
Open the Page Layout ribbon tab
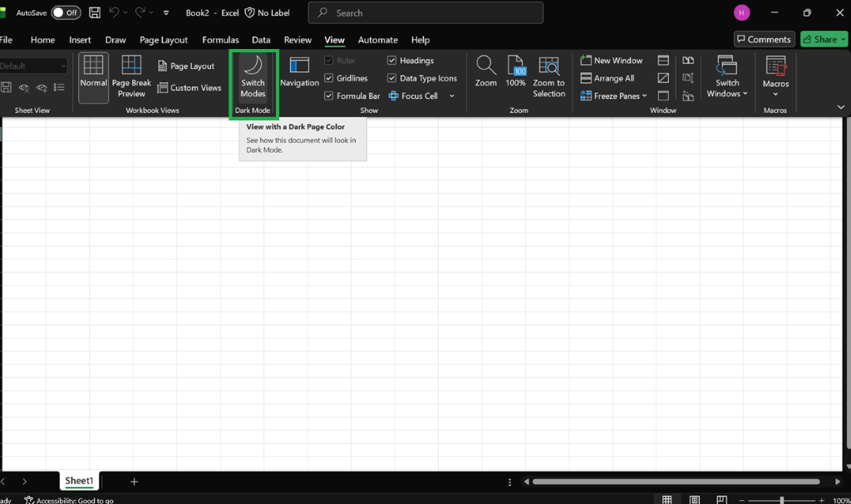tap(164, 40)
